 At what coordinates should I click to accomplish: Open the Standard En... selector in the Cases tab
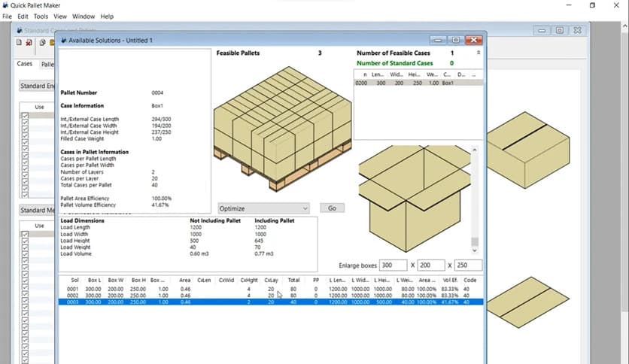tap(37, 86)
